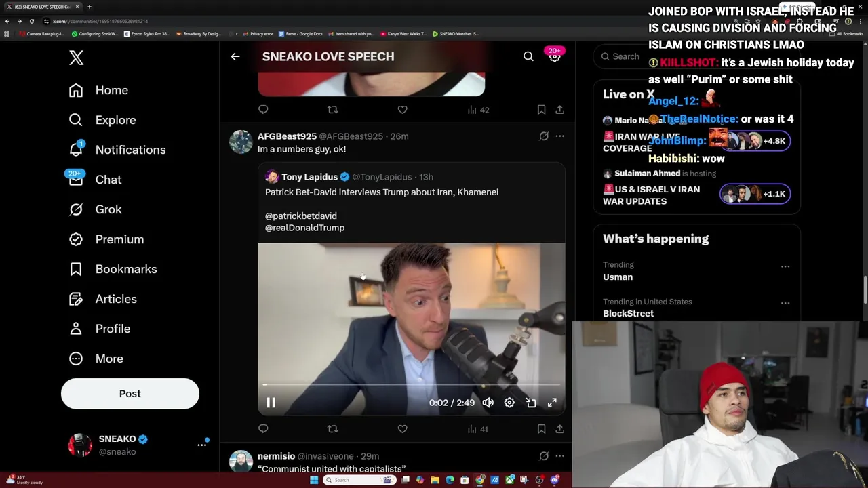This screenshot has width=868, height=488.
Task: Open +1.1K listeners avatar group
Action: (x=755, y=194)
